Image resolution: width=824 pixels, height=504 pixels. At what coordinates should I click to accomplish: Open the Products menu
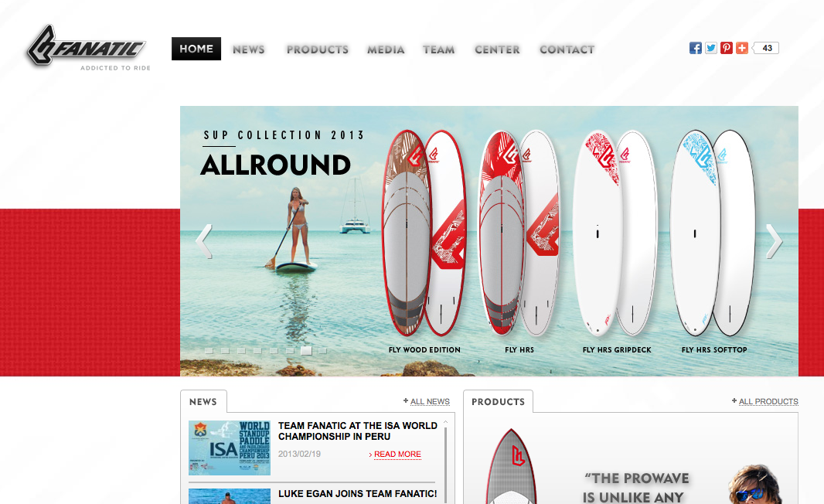coord(318,49)
